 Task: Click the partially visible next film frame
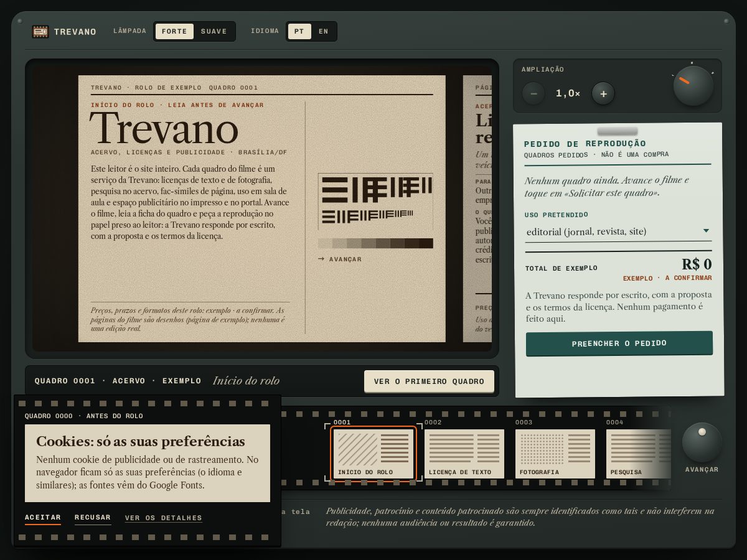point(477,208)
